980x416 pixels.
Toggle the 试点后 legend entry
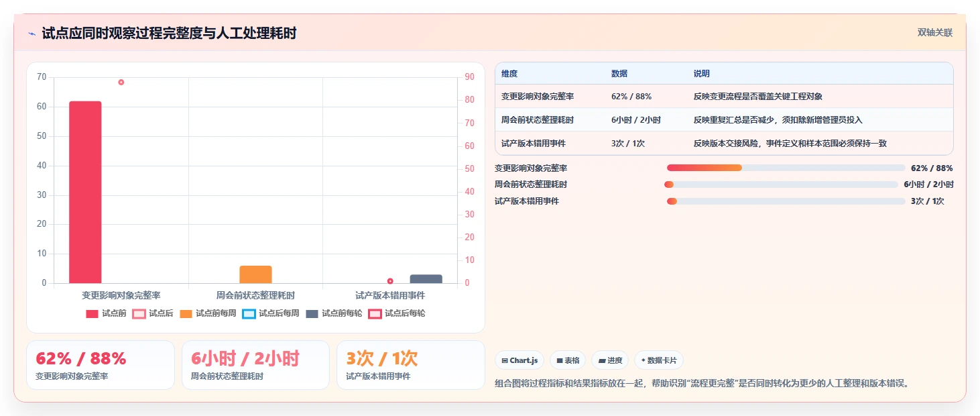pyautogui.click(x=153, y=313)
